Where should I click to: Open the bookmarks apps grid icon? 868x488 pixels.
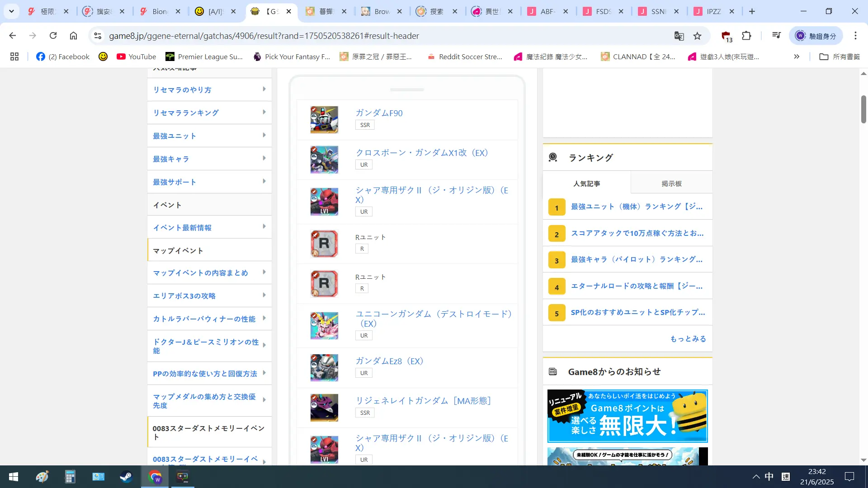tap(14, 56)
